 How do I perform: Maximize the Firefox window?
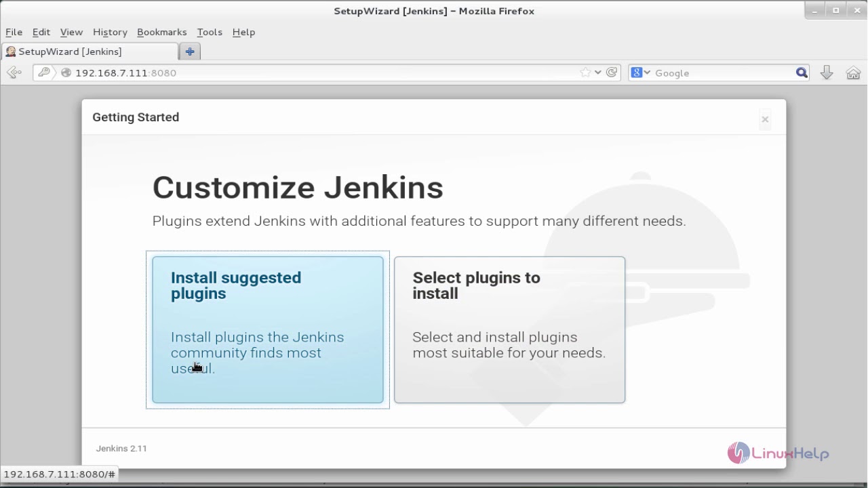(x=835, y=11)
